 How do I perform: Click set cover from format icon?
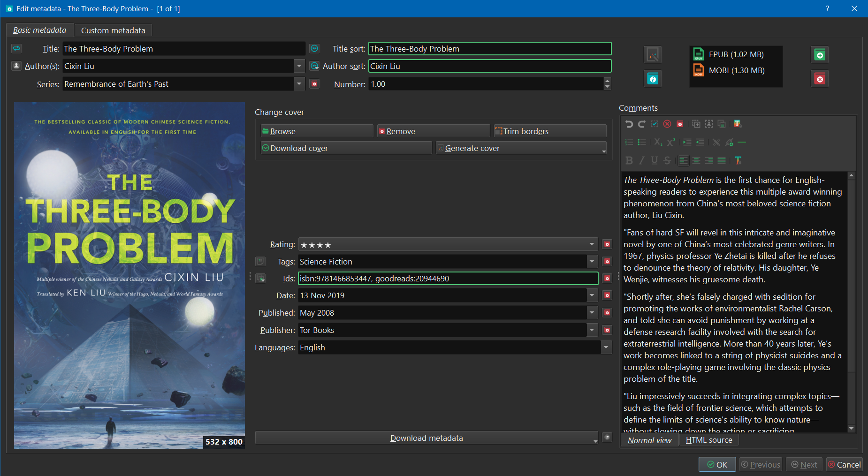click(x=652, y=55)
